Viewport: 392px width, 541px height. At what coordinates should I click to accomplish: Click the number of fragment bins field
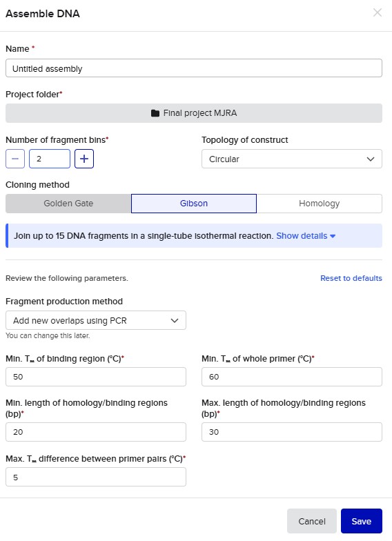[50, 159]
